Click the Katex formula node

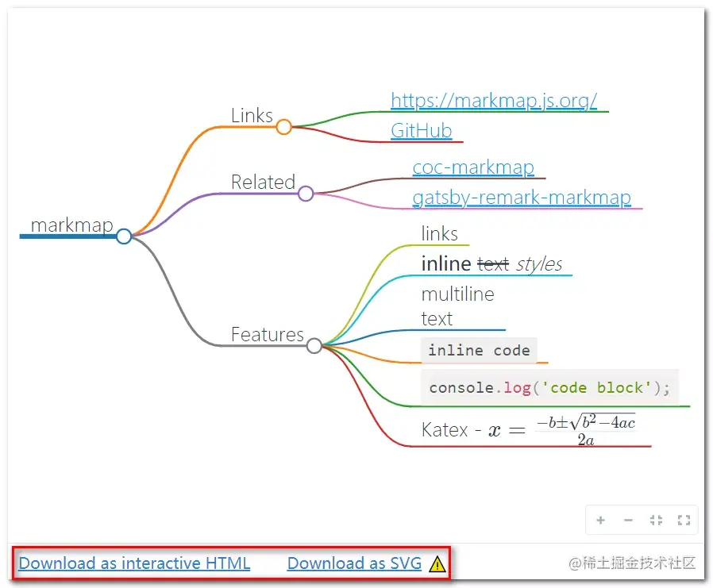528,429
